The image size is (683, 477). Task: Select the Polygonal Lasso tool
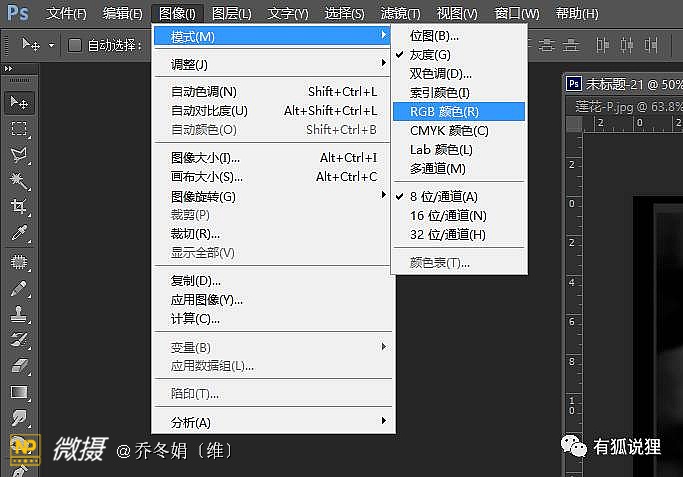(x=18, y=154)
